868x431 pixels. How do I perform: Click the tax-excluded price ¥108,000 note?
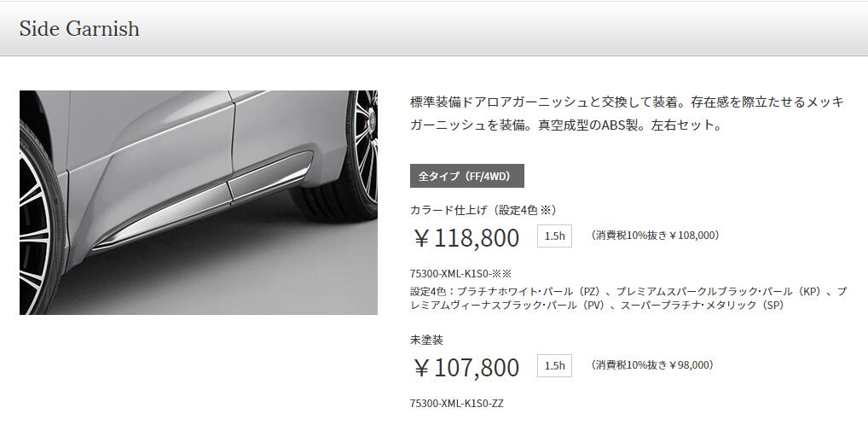click(655, 236)
